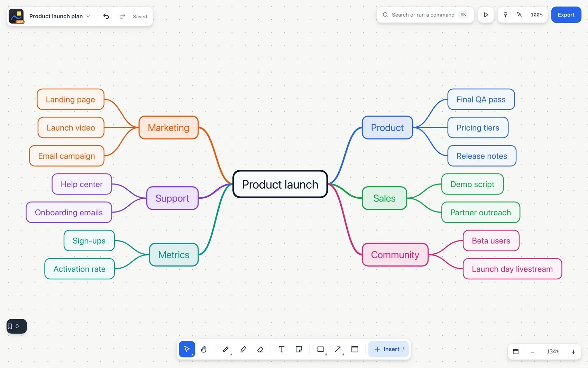Open the minimap panel icon near the zoom controls

(516, 351)
